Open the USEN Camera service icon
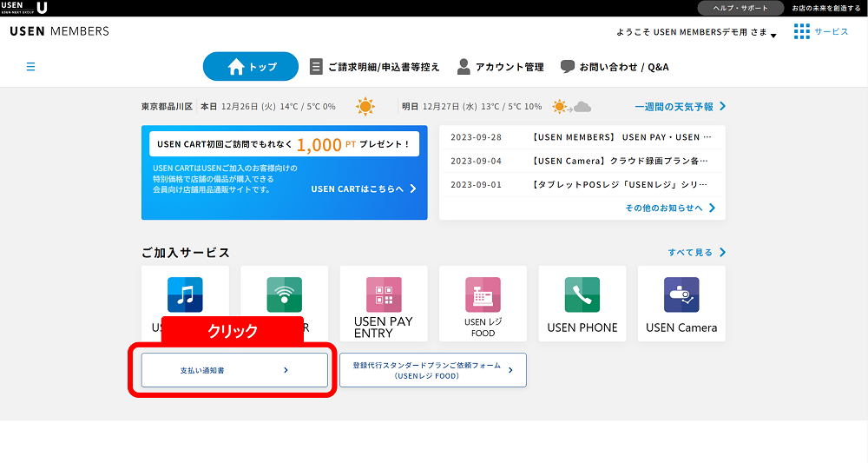The width and height of the screenshot is (868, 463). click(681, 295)
